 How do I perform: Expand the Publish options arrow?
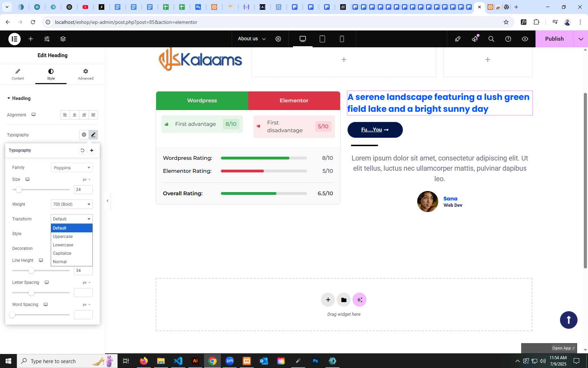click(581, 39)
